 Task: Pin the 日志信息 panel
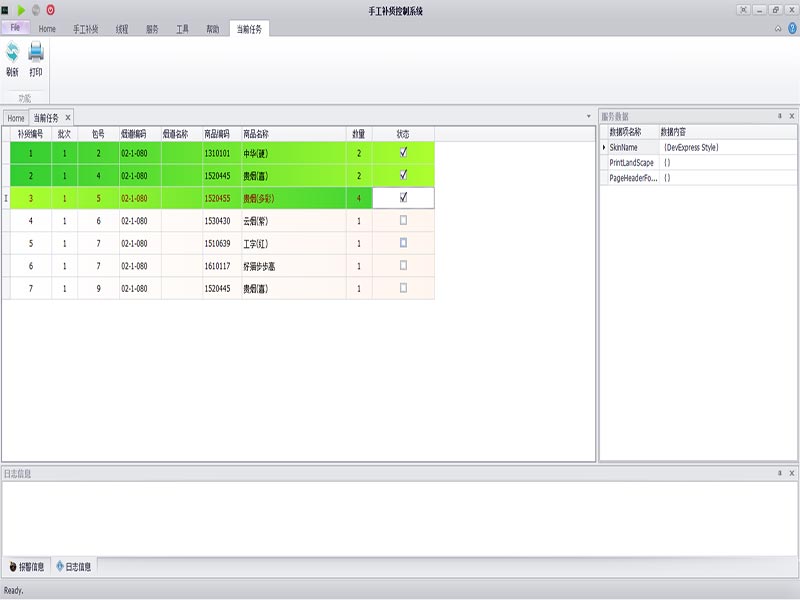pos(779,473)
